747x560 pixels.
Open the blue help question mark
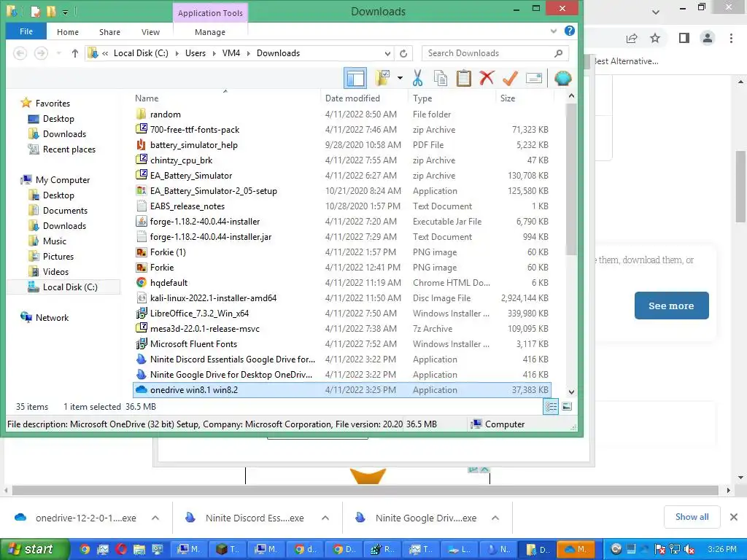569,31
